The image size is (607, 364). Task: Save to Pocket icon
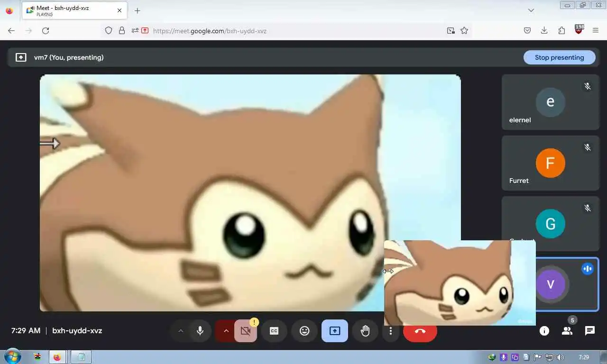(527, 31)
